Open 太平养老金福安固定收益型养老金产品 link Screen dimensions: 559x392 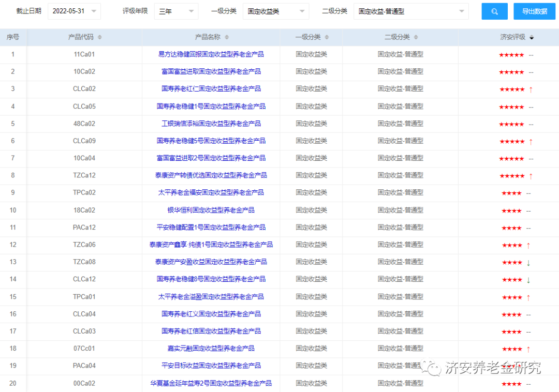tap(211, 192)
